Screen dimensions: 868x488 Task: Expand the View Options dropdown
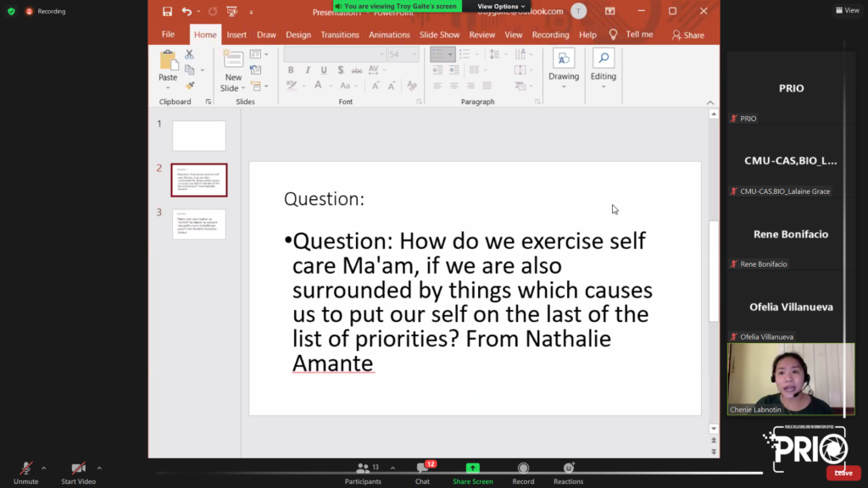click(x=500, y=6)
